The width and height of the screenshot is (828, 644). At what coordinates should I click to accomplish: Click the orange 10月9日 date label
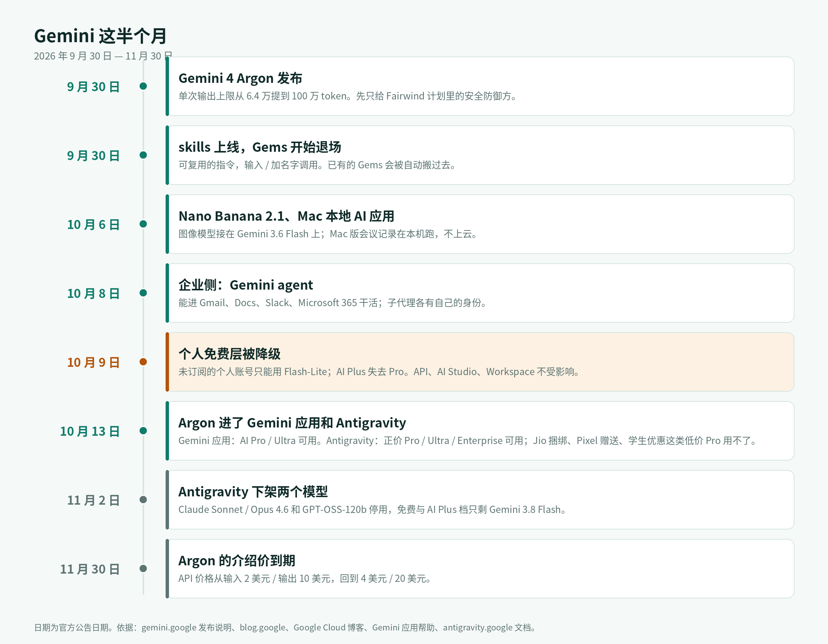(93, 363)
